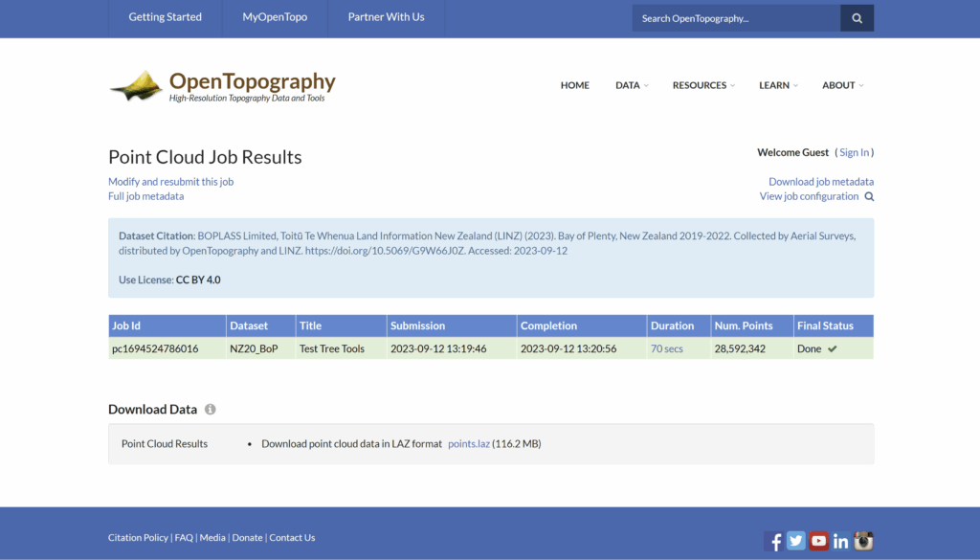Open the Facebook social icon
The image size is (980, 560).
774,541
